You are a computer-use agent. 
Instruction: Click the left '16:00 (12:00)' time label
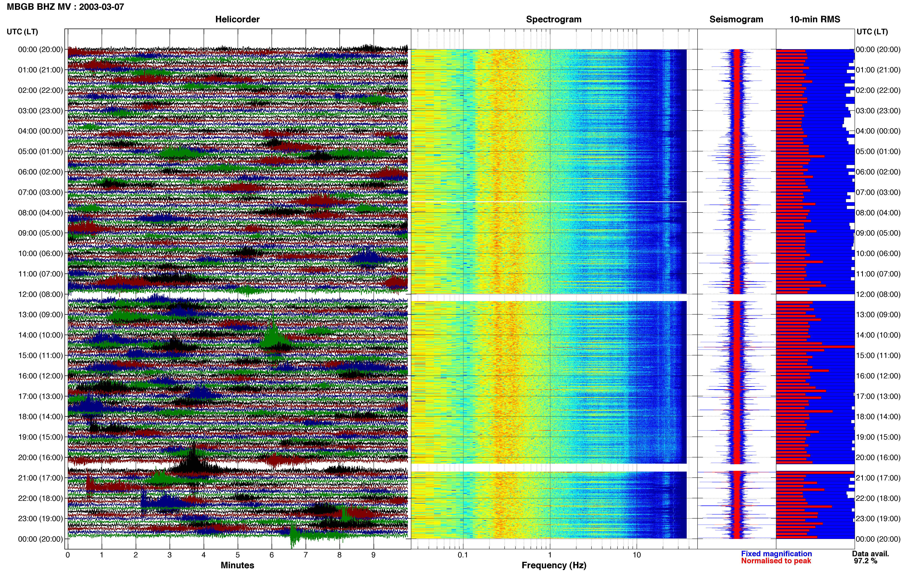coord(41,376)
